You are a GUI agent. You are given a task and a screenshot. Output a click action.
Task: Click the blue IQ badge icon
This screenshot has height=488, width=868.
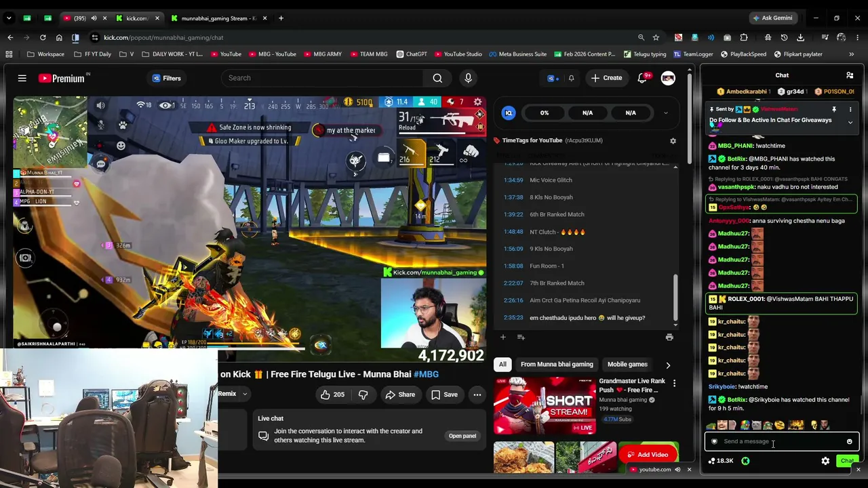pos(509,113)
